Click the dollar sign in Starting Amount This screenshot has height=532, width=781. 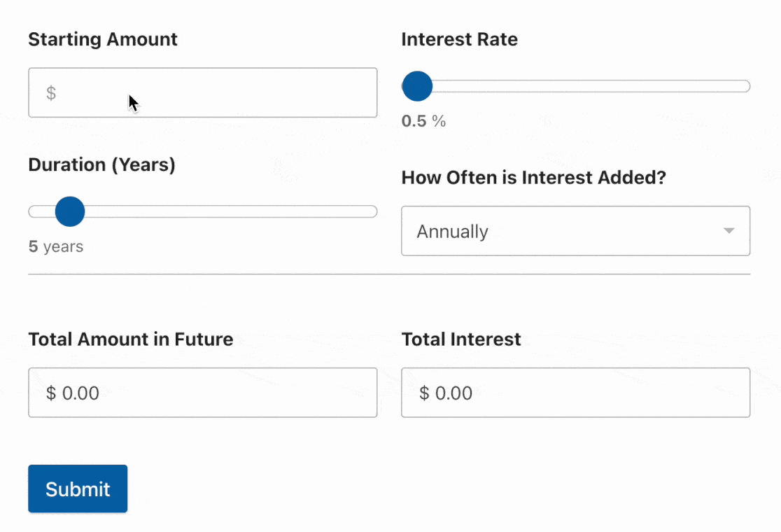(51, 93)
